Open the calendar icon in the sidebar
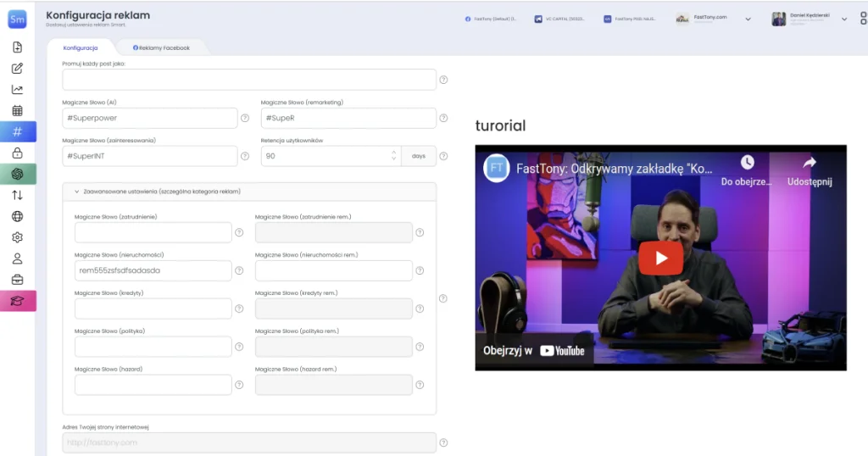Screen dimensions: 868x456 coord(17,110)
